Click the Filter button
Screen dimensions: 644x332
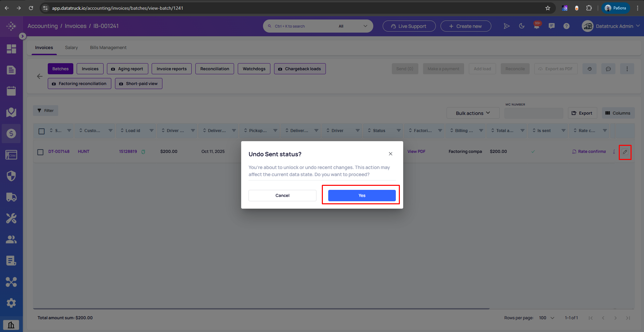pyautogui.click(x=45, y=111)
